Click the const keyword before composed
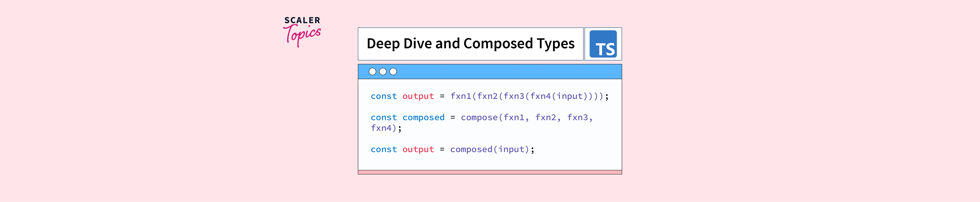980x202 pixels. tap(384, 118)
